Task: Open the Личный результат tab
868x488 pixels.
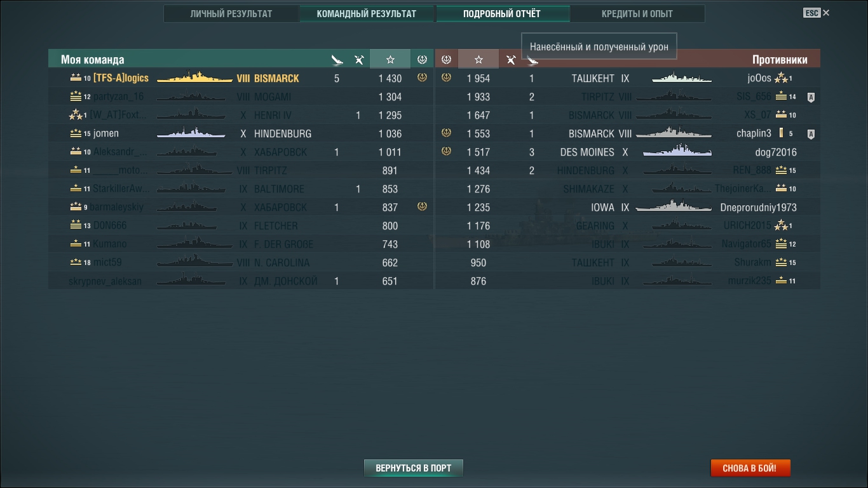Action: coord(231,13)
